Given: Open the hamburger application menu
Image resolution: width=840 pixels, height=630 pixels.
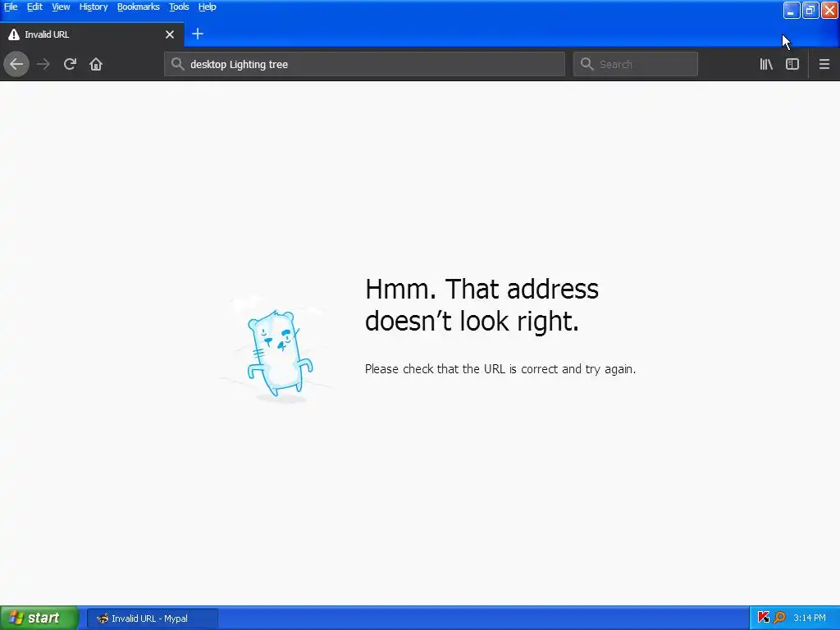Looking at the screenshot, I should pos(824,64).
